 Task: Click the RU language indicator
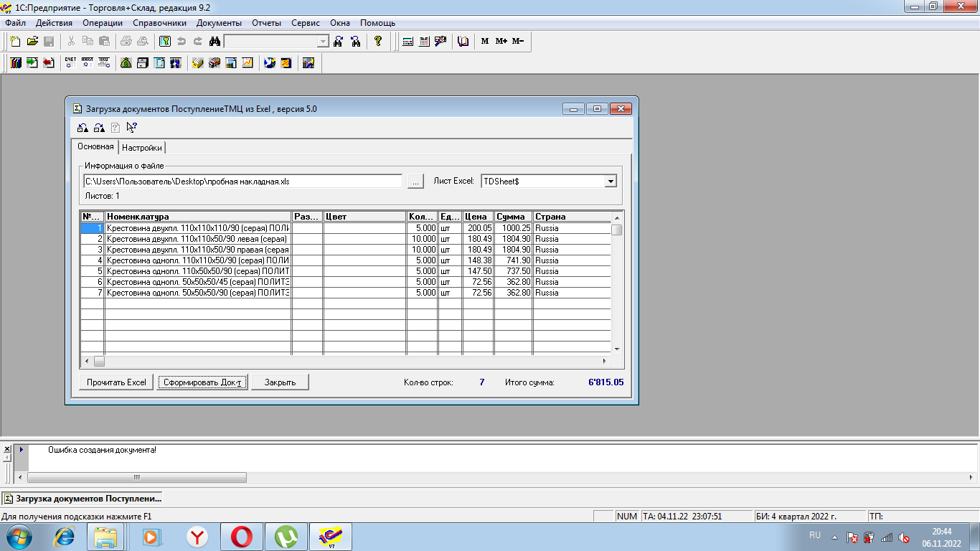(815, 536)
